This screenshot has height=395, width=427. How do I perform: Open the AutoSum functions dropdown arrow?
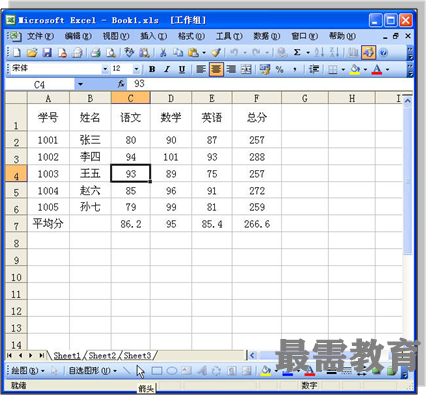(308, 53)
